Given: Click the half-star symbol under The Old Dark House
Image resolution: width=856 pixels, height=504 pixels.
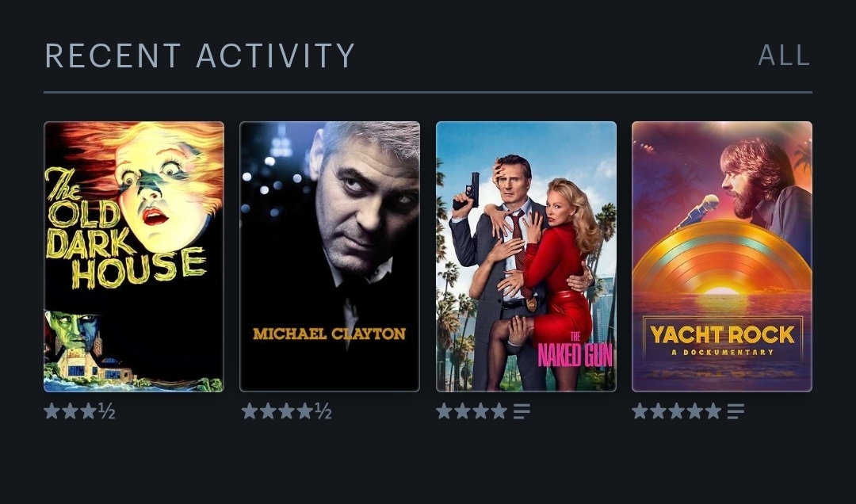Looking at the screenshot, I should pyautogui.click(x=107, y=411).
